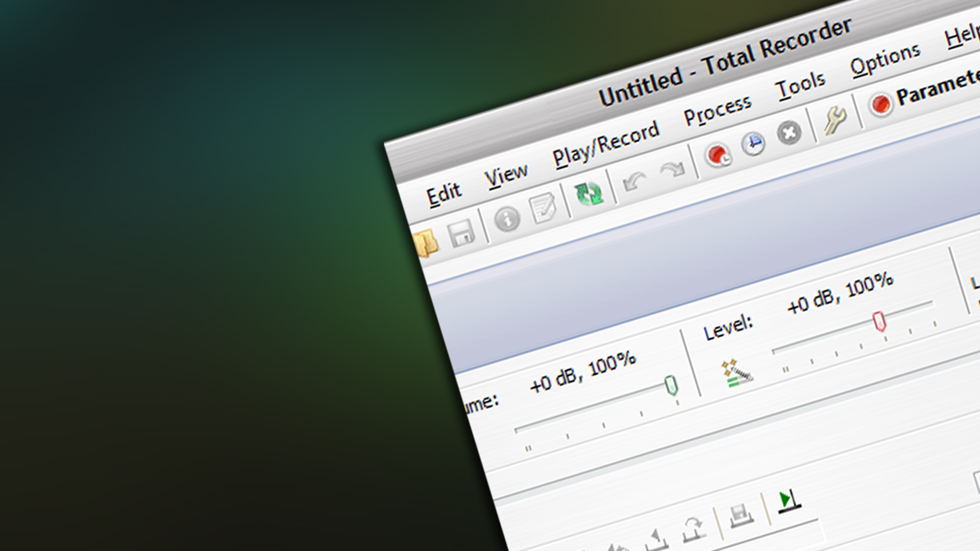This screenshot has height=551, width=980.
Task: Click the green convert arrows icon
Action: (589, 194)
